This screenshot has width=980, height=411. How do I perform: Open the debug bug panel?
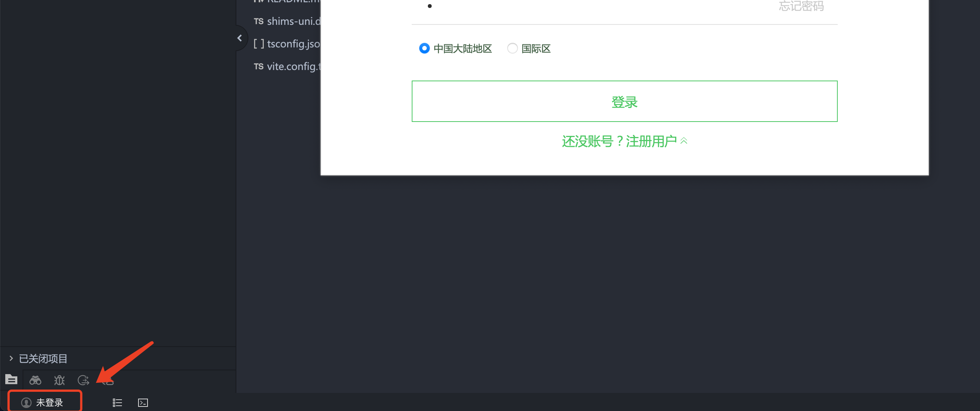(59, 380)
